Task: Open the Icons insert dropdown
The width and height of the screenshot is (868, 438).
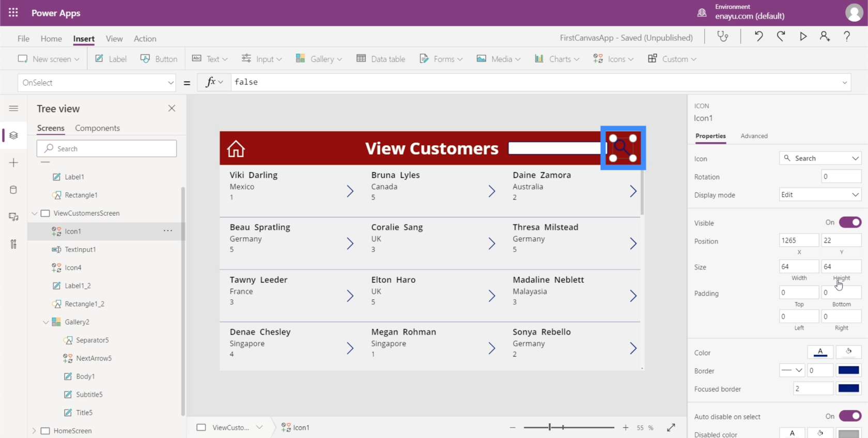Action: pyautogui.click(x=613, y=59)
